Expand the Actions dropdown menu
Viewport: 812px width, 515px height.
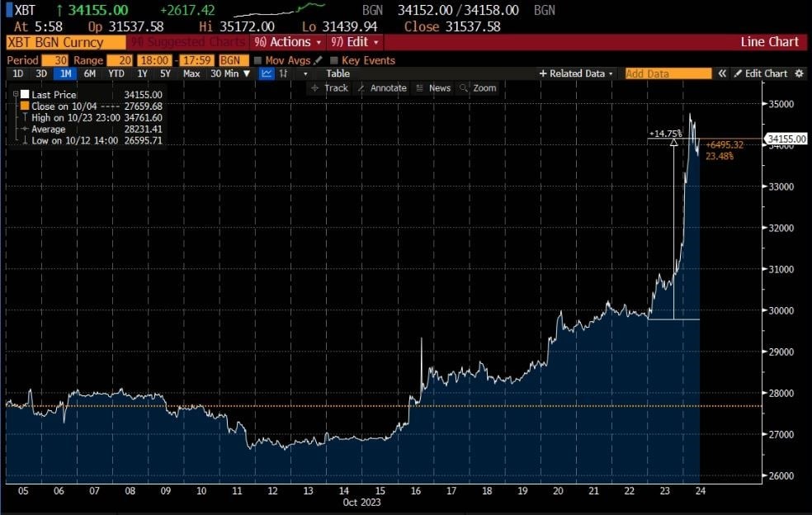(x=288, y=42)
